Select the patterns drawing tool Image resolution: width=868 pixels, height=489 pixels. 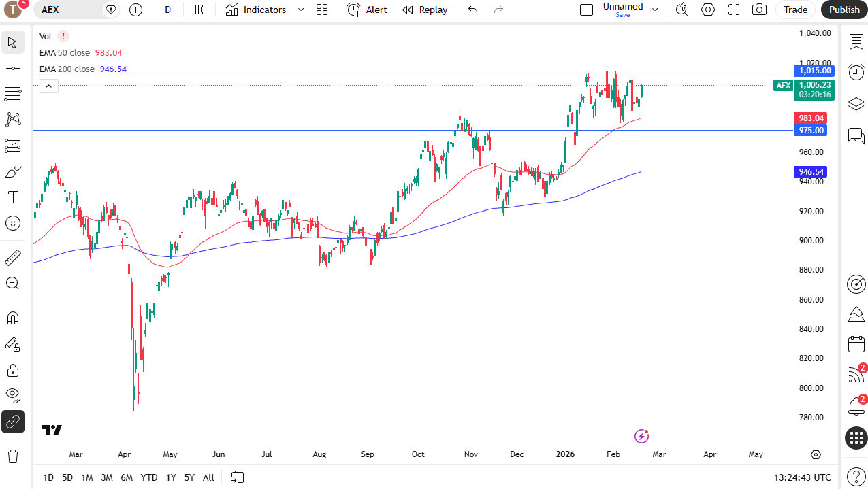(12, 120)
